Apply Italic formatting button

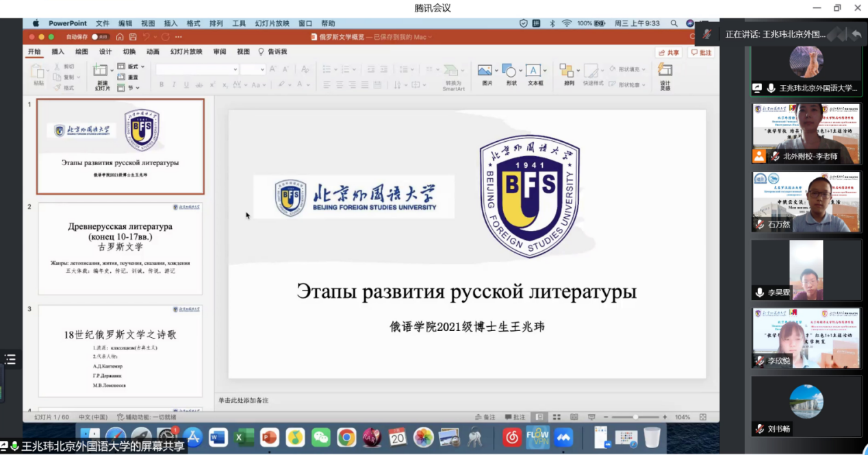174,85
